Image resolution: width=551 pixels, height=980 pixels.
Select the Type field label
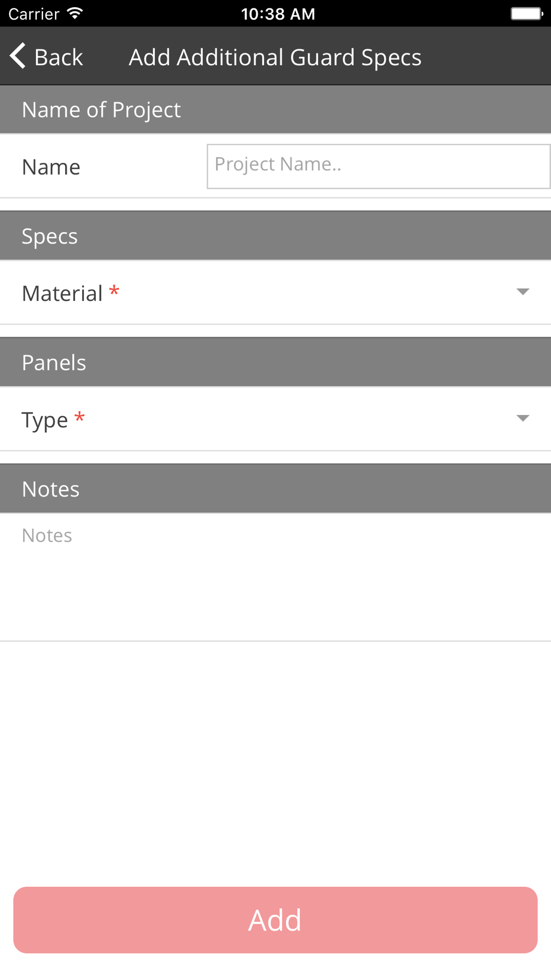pyautogui.click(x=45, y=420)
